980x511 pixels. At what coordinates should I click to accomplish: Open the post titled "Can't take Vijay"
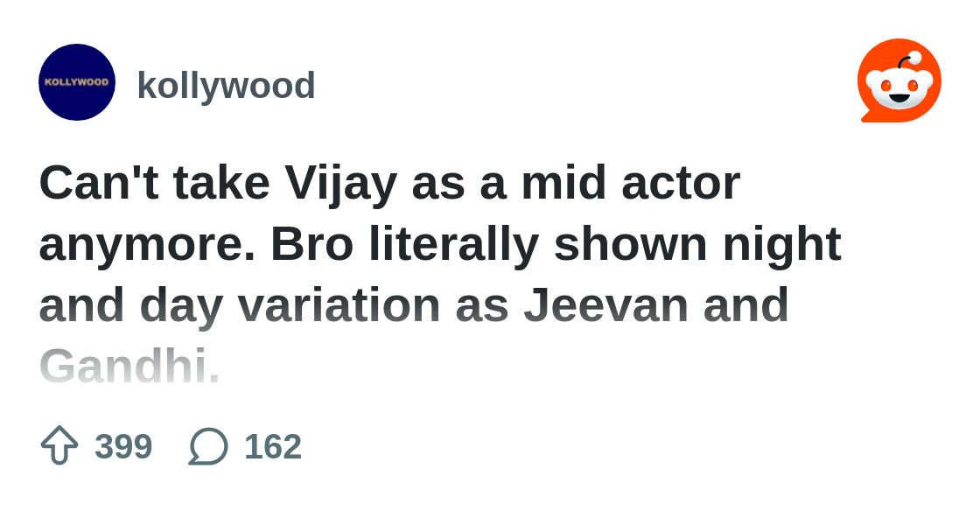(389, 183)
